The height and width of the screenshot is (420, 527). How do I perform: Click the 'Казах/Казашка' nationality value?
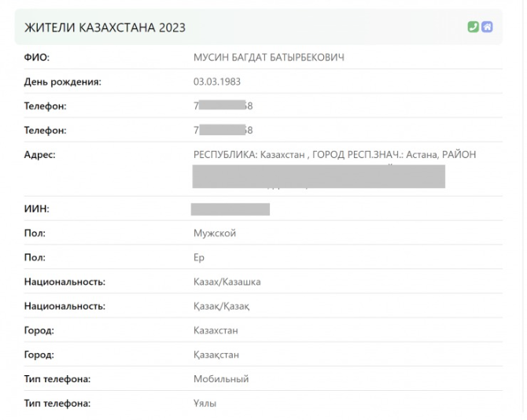pos(227,282)
